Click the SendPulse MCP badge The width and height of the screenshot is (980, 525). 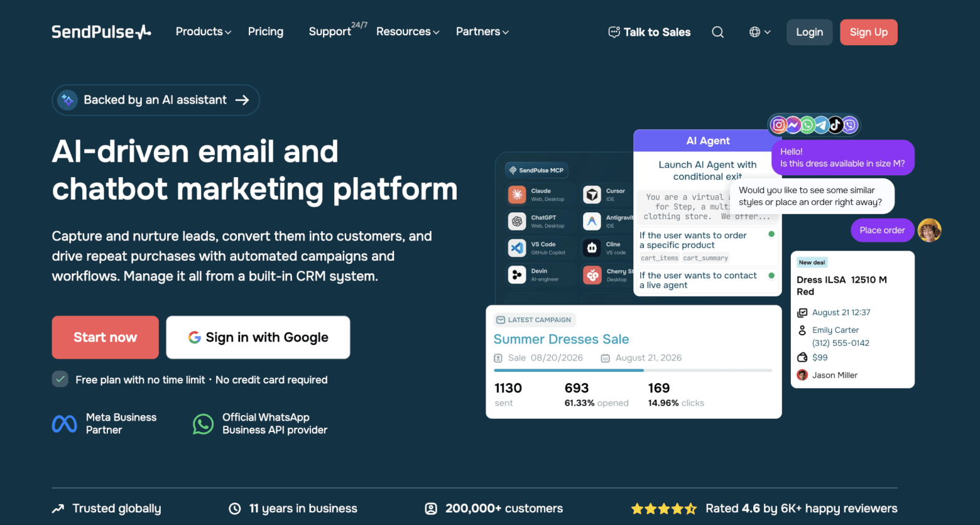pyautogui.click(x=536, y=170)
